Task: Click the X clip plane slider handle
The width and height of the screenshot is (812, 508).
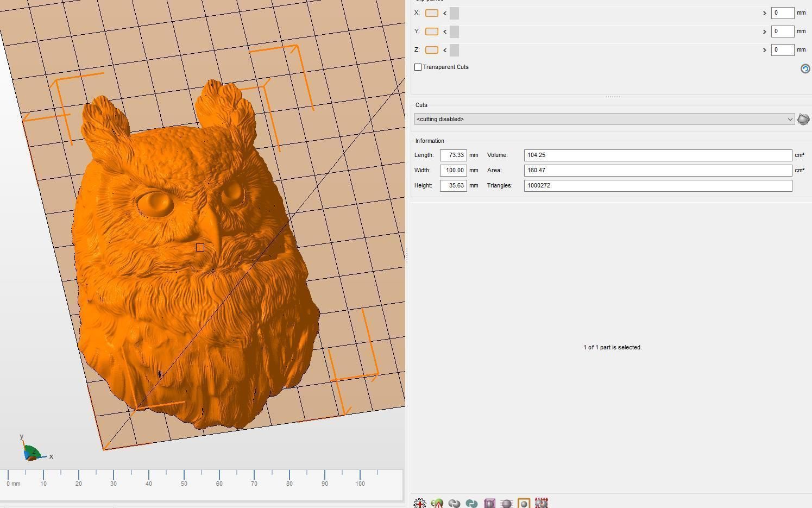Action: (x=454, y=13)
